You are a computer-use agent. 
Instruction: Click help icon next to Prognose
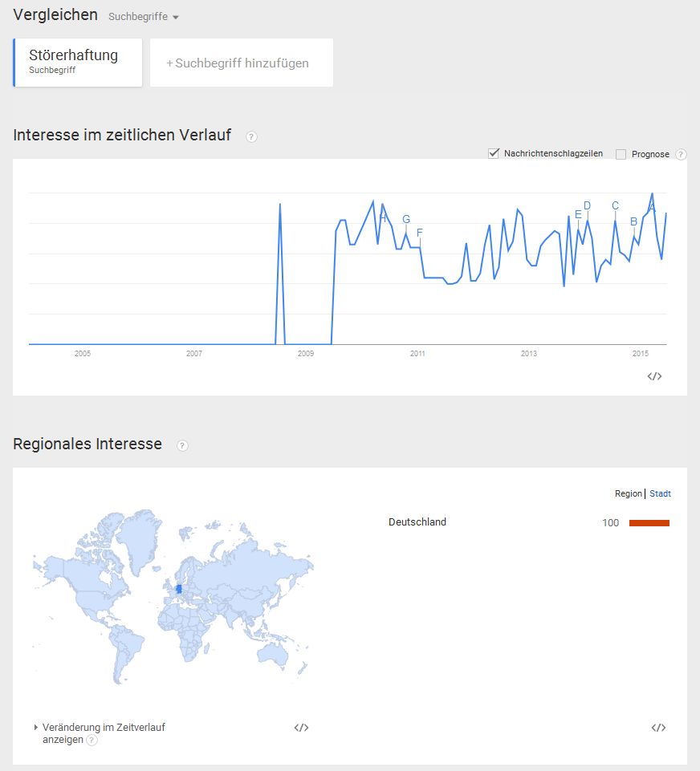(680, 154)
